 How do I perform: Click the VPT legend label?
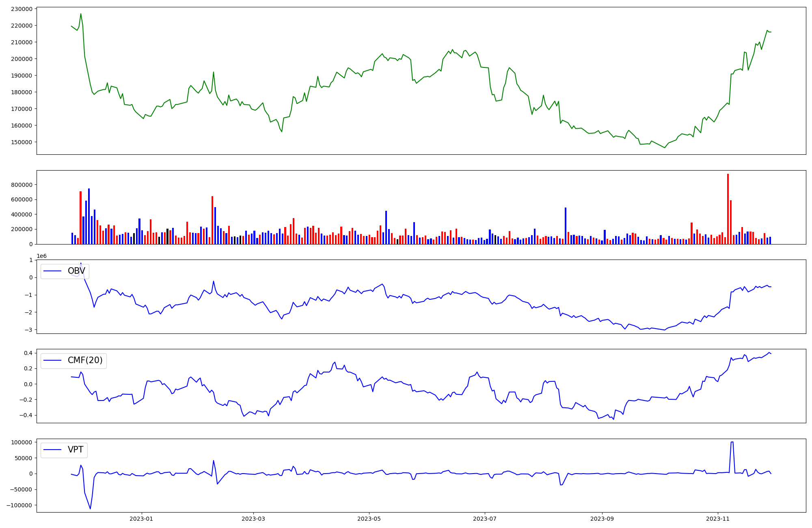[x=76, y=450]
